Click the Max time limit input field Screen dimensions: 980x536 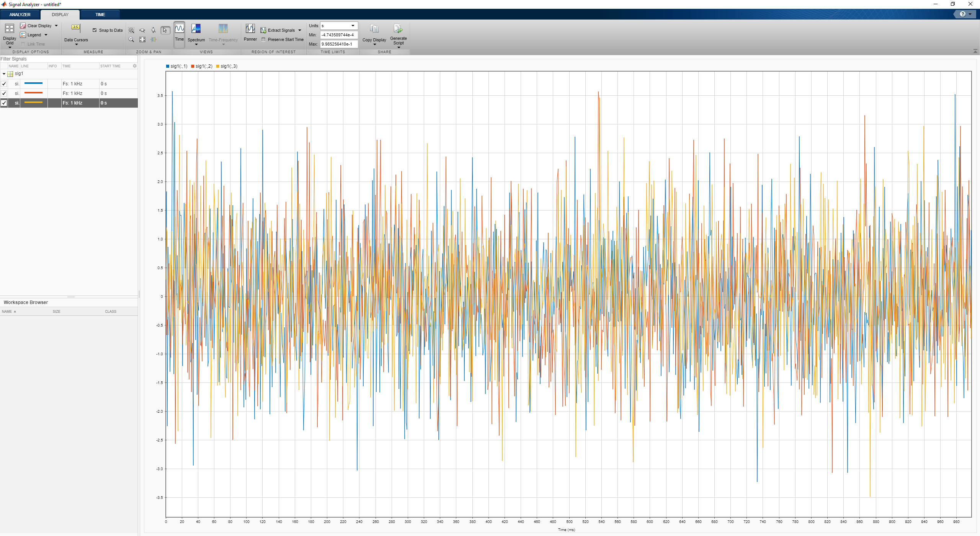[x=338, y=44]
